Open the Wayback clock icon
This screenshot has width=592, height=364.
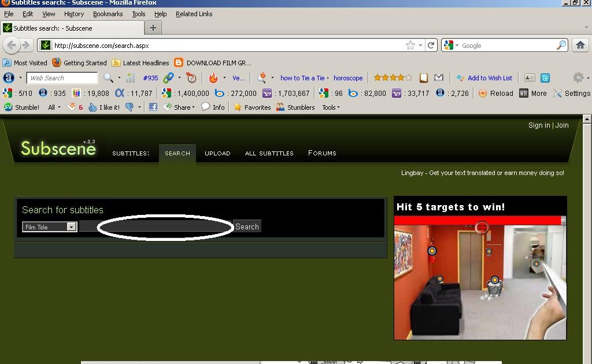coord(191,77)
